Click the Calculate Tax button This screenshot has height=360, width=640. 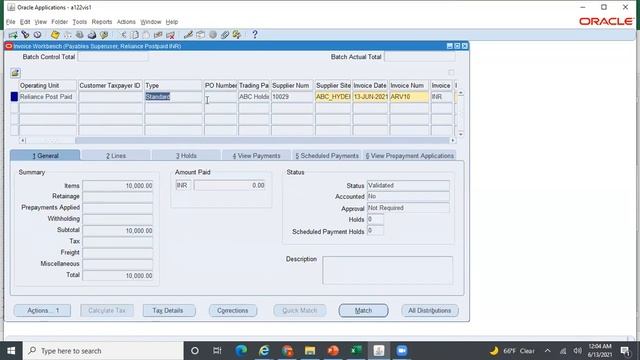pos(107,311)
